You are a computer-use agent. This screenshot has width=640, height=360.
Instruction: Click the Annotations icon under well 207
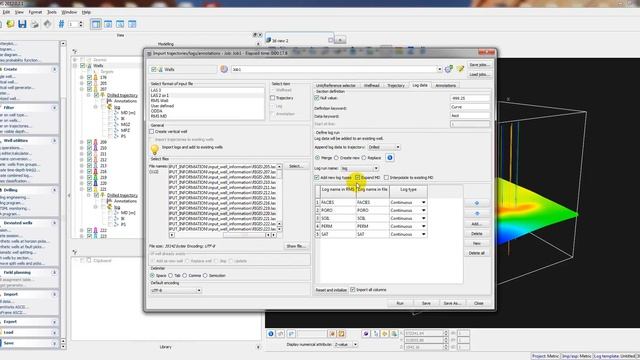(109, 101)
